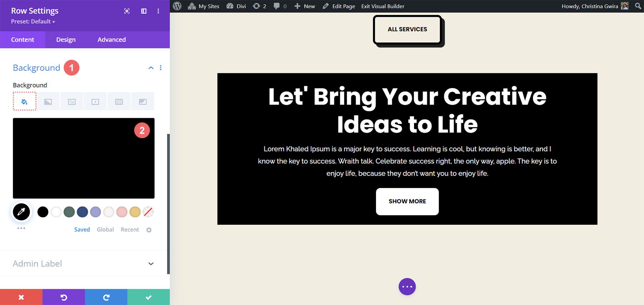Open the admin bar search icon
The height and width of the screenshot is (305, 644).
tap(638, 6)
